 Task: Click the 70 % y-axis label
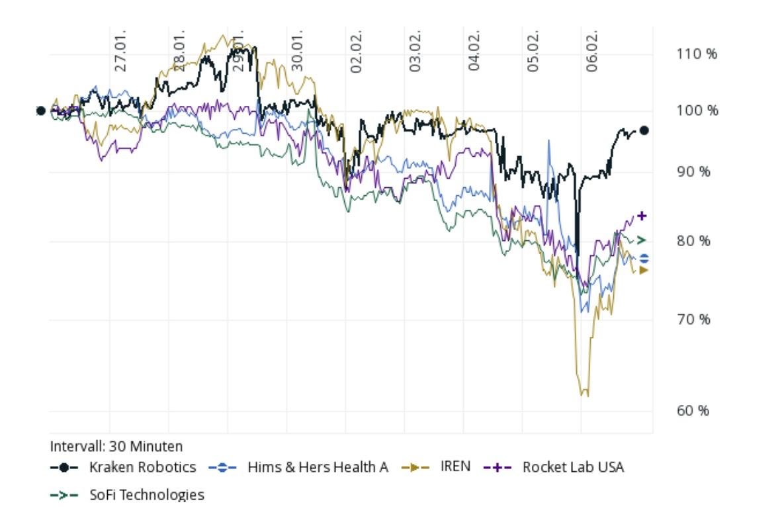coord(693,320)
